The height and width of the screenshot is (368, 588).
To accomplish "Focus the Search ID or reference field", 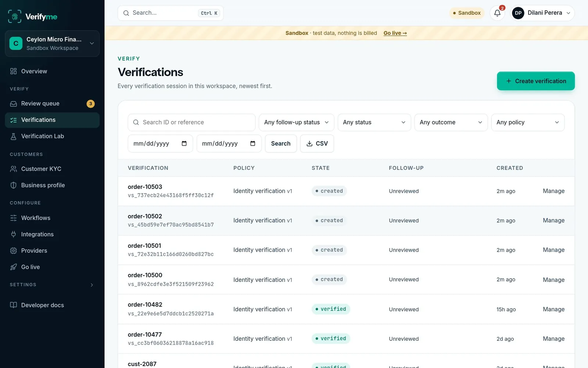I will (191, 122).
